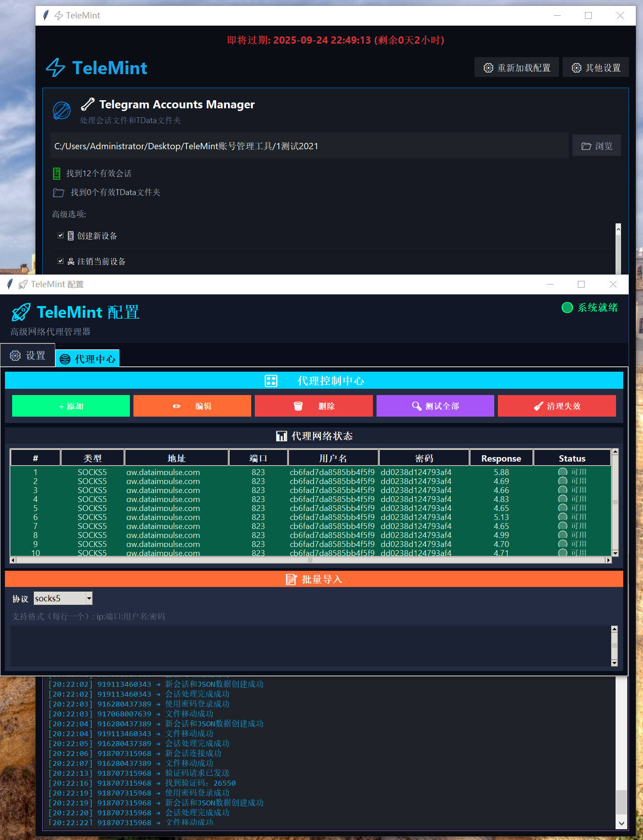Screen dimensions: 643x840
Task: Click the broom icon on 清理失效
Action: [x=538, y=406]
